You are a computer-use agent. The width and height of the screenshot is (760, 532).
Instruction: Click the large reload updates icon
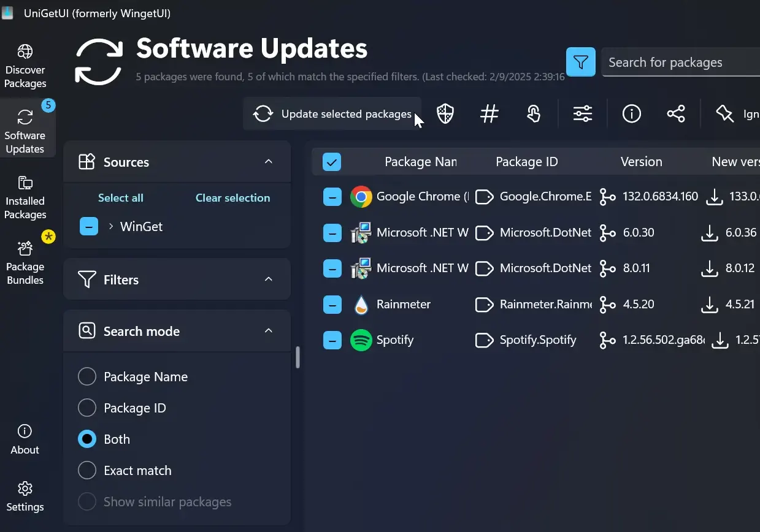[99, 61]
